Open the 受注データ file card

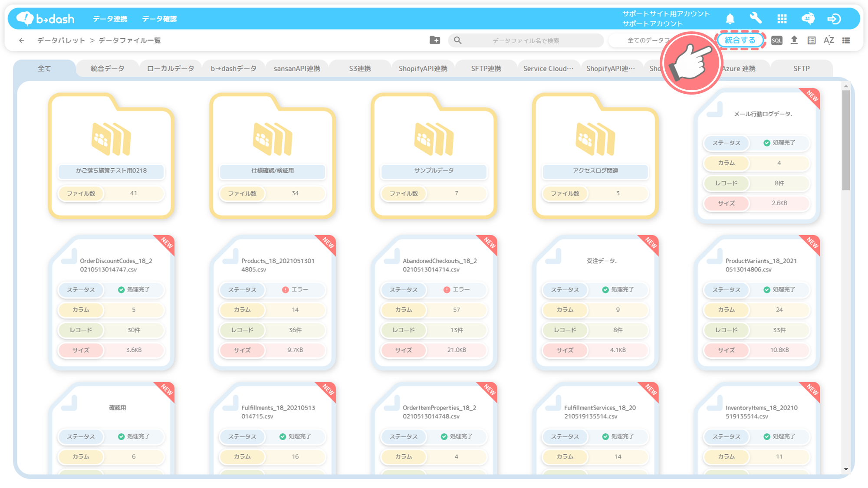tap(595, 303)
